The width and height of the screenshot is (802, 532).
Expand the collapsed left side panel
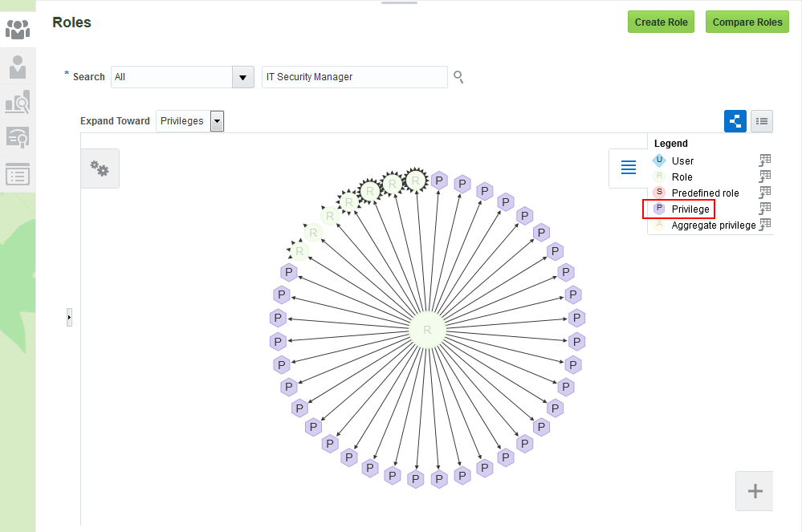69,318
